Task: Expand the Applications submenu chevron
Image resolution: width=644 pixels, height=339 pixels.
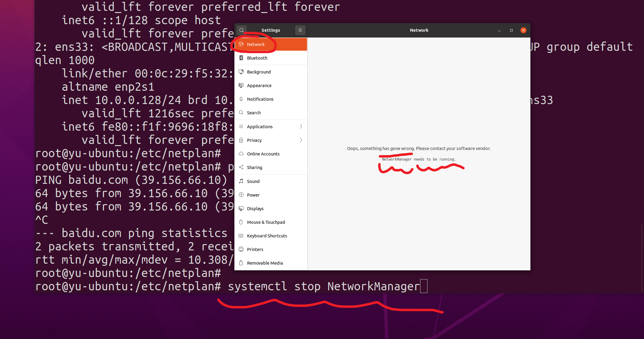Action: point(301,127)
